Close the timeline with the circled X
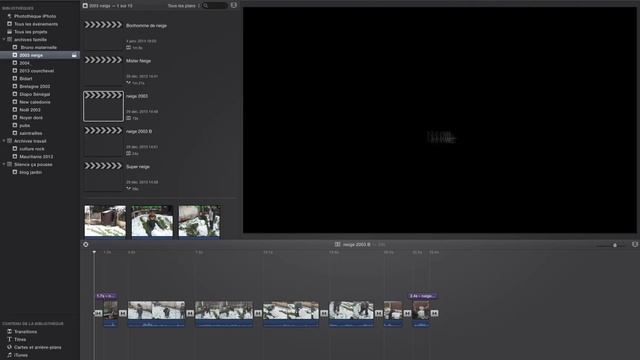 [x=86, y=244]
